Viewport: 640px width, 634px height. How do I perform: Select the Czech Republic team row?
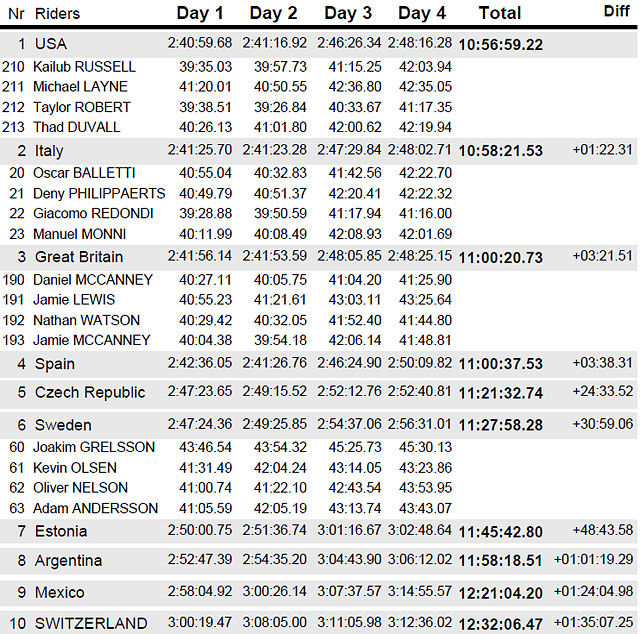point(318,392)
